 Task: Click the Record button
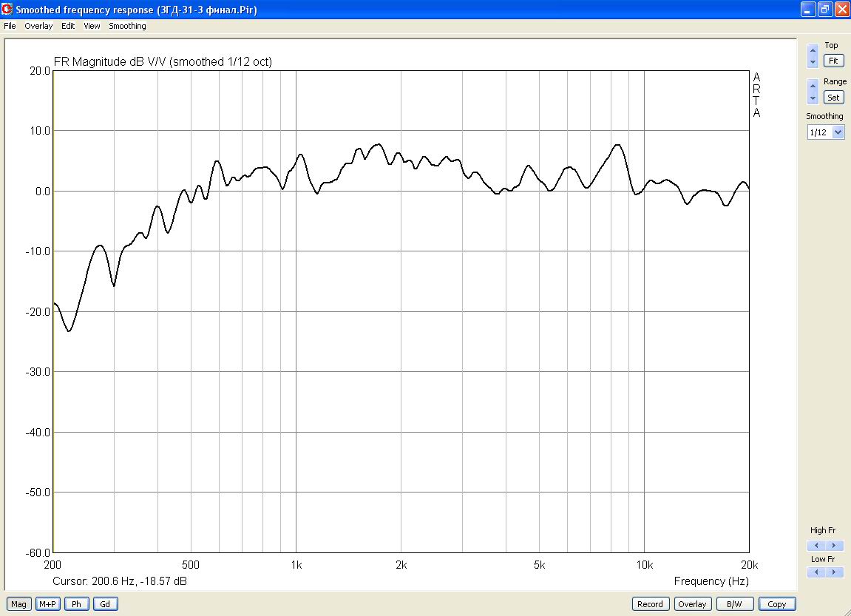coord(650,604)
